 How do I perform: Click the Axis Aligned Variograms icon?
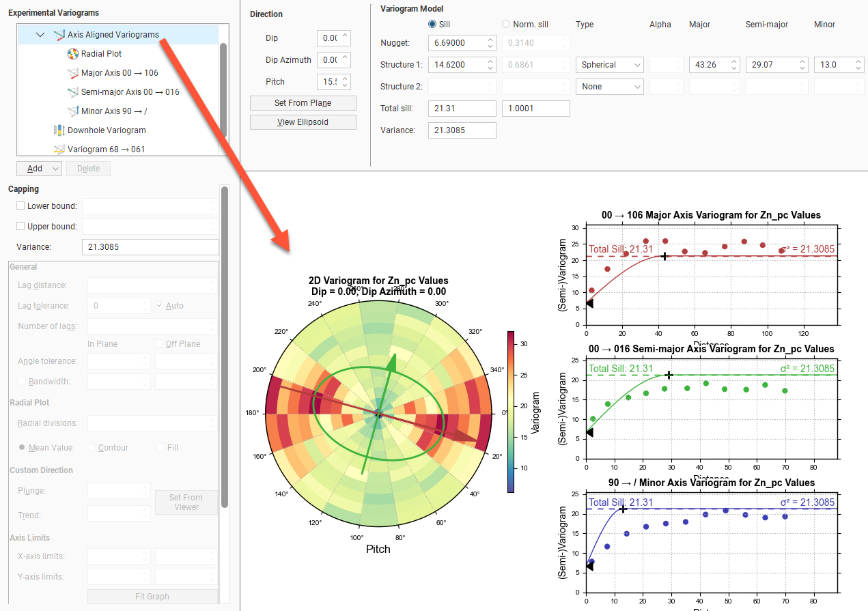click(x=59, y=35)
